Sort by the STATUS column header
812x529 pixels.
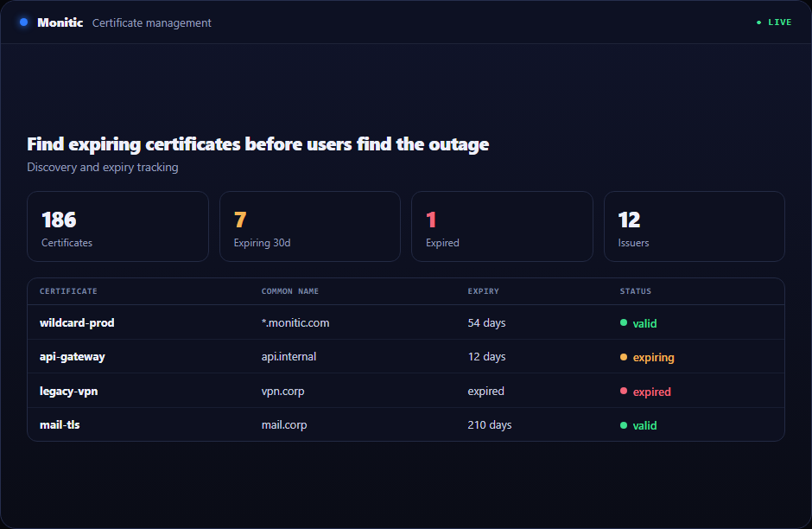click(636, 291)
